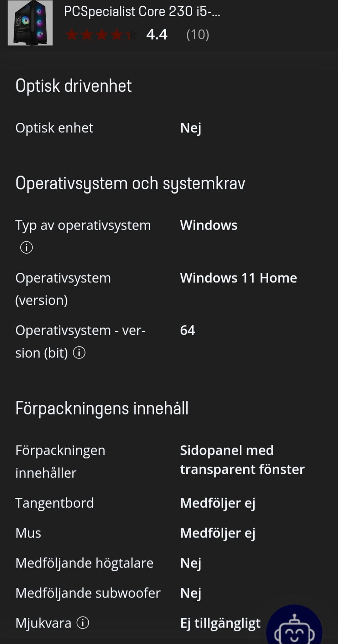This screenshot has width=338, height=644.
Task: Select the Optisk drivenhet section heading
Action: (74, 86)
